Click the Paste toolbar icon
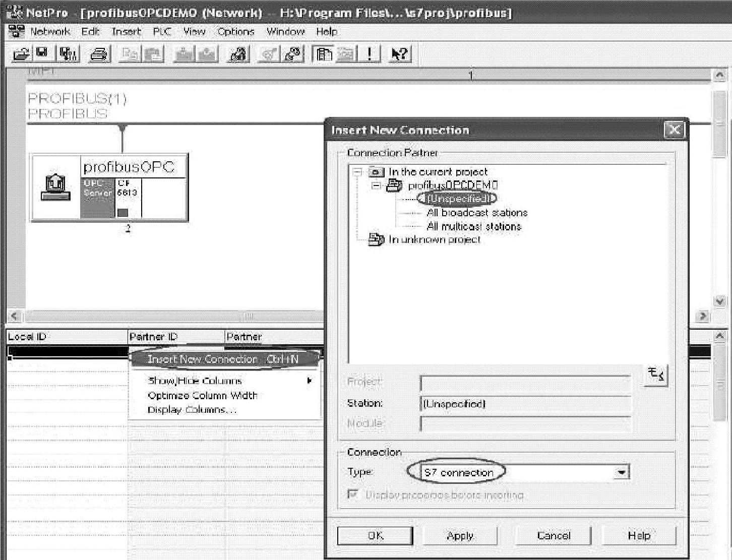732x560 pixels. click(x=154, y=54)
